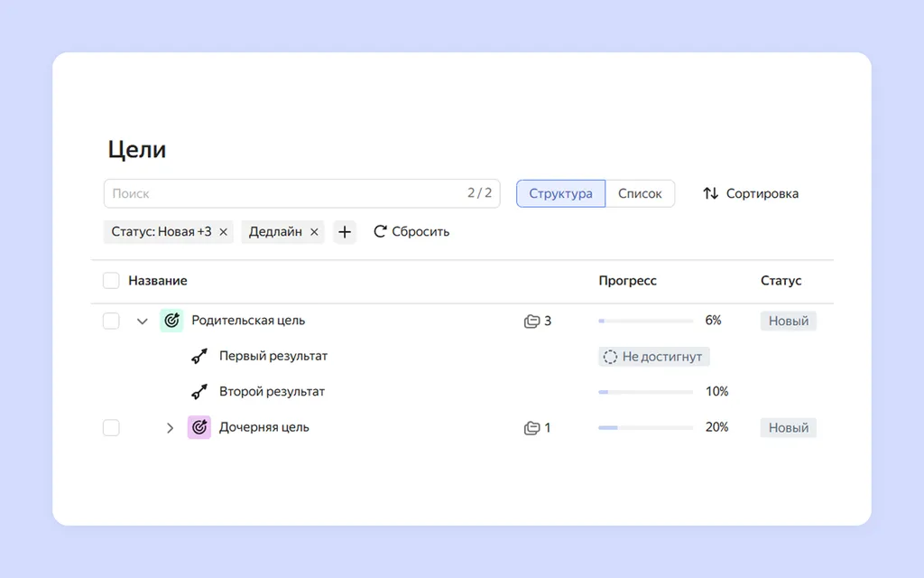Collapse the Родительская цель tree node
Screen dimensions: 924x578
pos(142,322)
